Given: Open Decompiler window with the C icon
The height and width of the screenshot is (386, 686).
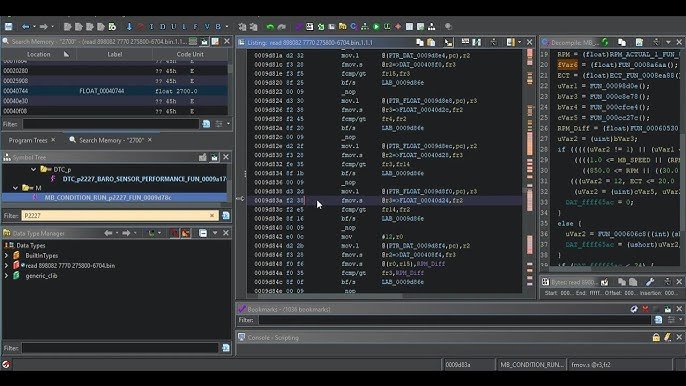Looking at the screenshot, I should pos(354,27).
